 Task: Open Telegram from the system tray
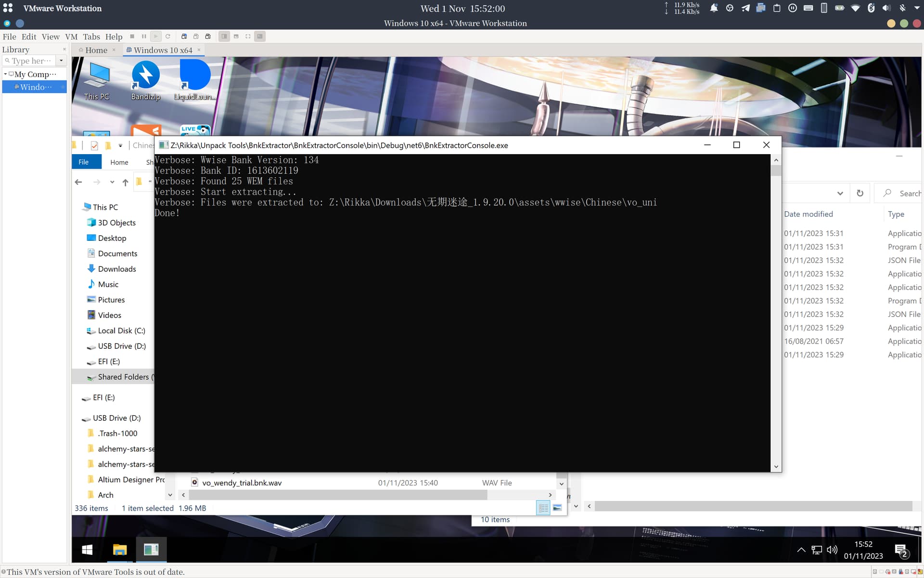[x=745, y=8]
